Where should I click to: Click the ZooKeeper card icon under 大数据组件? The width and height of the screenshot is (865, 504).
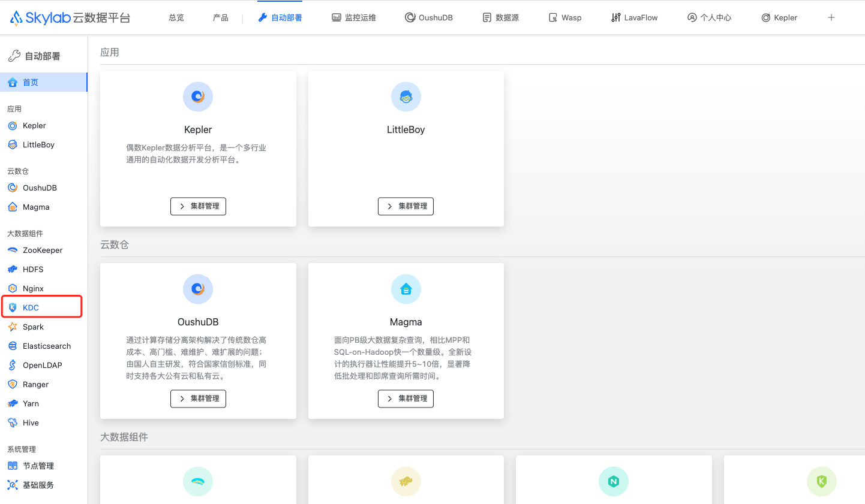click(x=198, y=481)
